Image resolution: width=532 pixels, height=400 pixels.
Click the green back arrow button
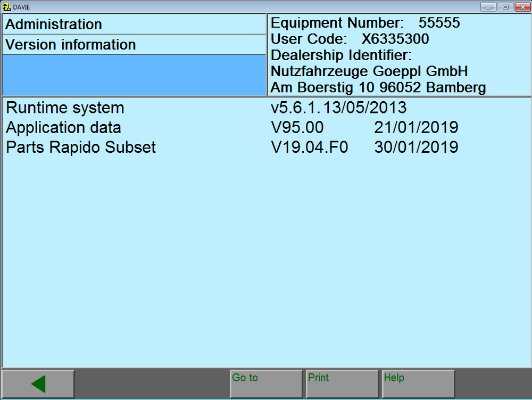(x=38, y=383)
